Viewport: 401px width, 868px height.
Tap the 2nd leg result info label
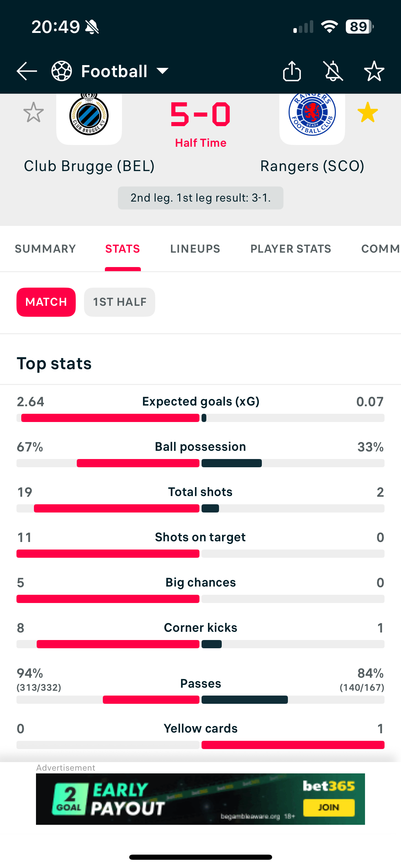[x=200, y=198]
